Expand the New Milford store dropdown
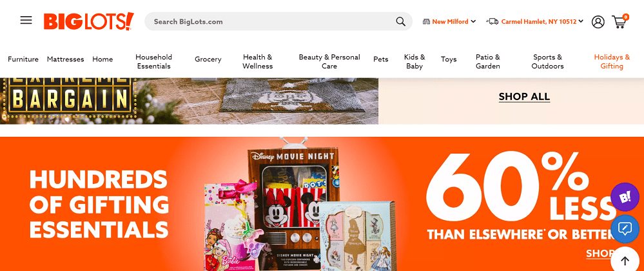This screenshot has width=644, height=271. [449, 21]
